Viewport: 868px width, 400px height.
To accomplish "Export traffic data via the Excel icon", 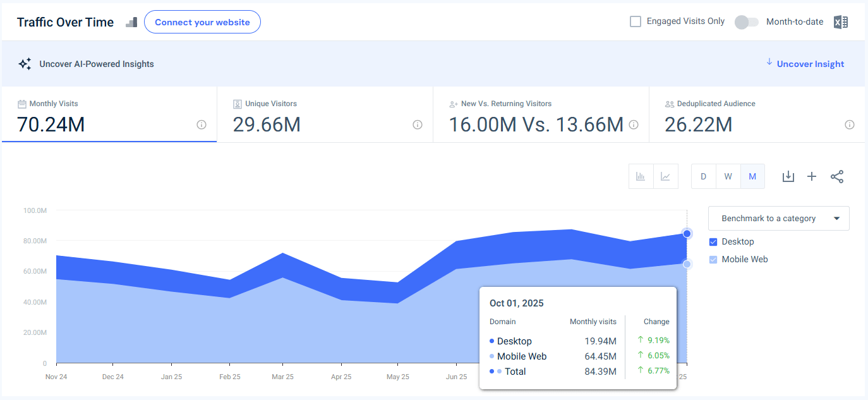I will point(841,21).
